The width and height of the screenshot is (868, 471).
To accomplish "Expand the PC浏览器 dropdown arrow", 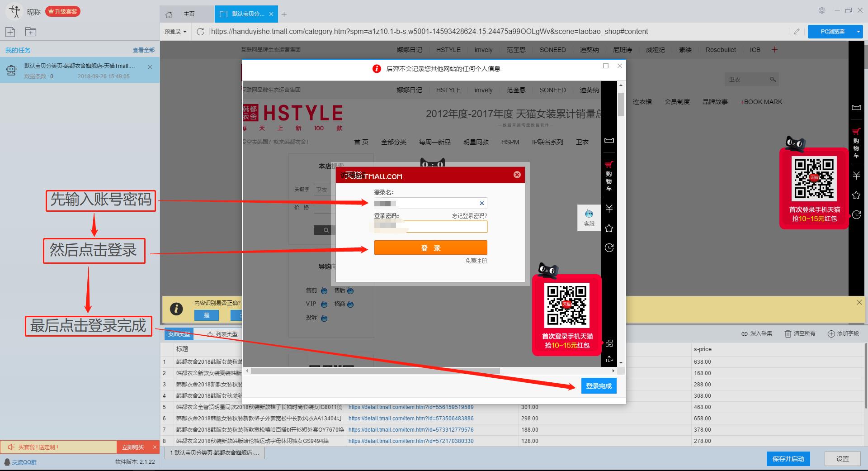I will pos(859,31).
